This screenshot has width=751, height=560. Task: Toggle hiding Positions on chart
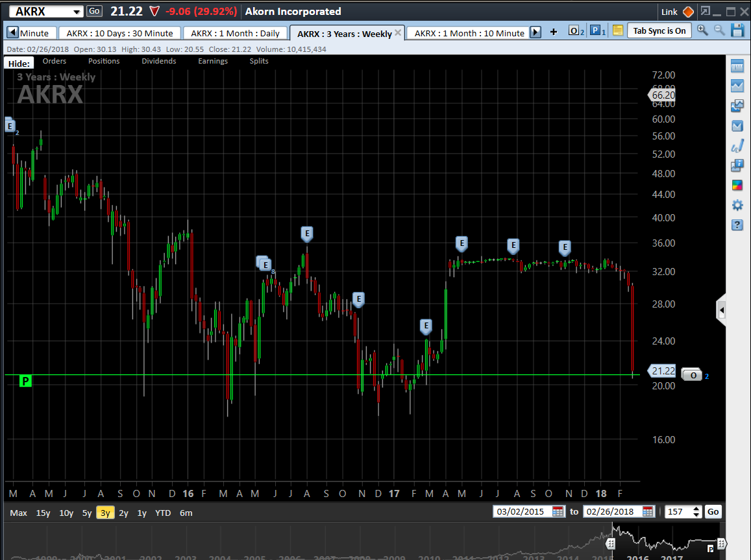click(104, 61)
